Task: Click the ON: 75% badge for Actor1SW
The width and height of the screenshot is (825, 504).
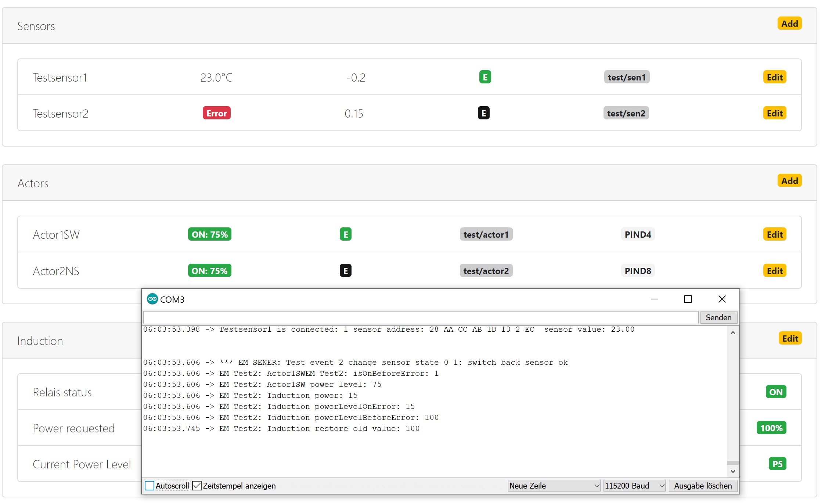Action: click(x=209, y=234)
